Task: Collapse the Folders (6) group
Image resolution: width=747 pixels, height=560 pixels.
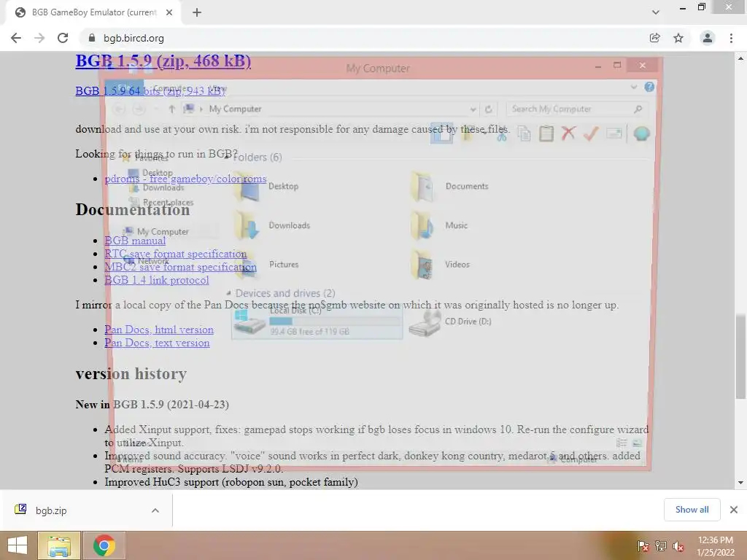Action: 227,157
